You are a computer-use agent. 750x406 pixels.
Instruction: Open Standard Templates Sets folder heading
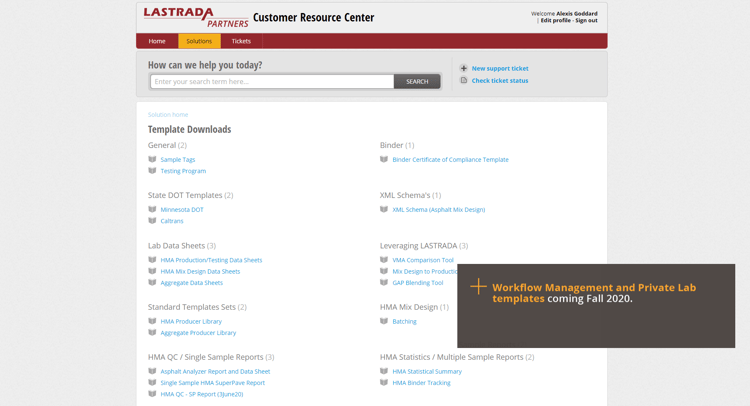click(x=197, y=307)
